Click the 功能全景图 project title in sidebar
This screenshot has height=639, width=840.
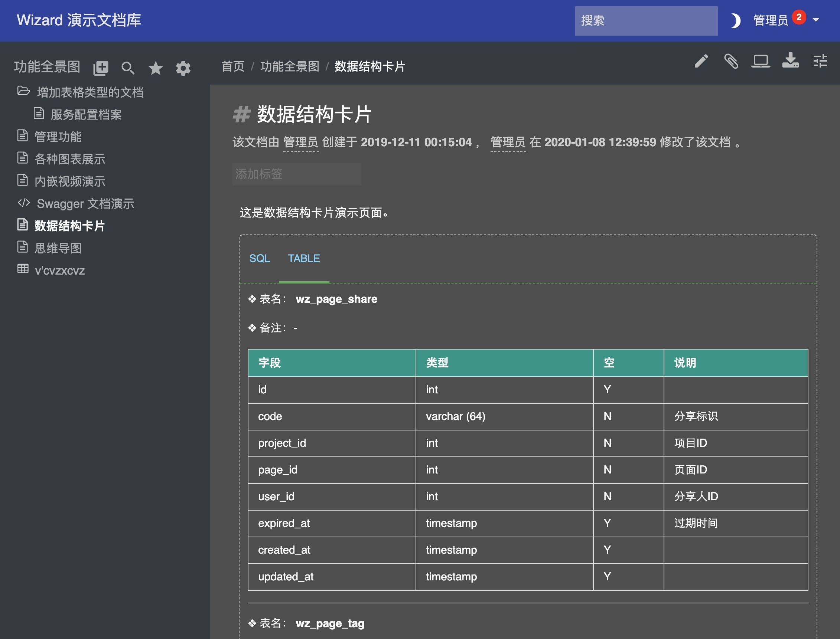47,67
